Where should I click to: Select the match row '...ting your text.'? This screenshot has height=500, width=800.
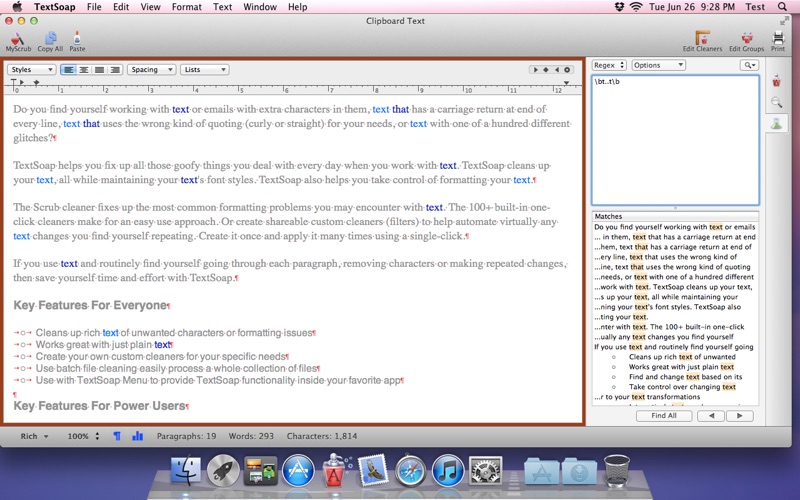pyautogui.click(x=675, y=317)
